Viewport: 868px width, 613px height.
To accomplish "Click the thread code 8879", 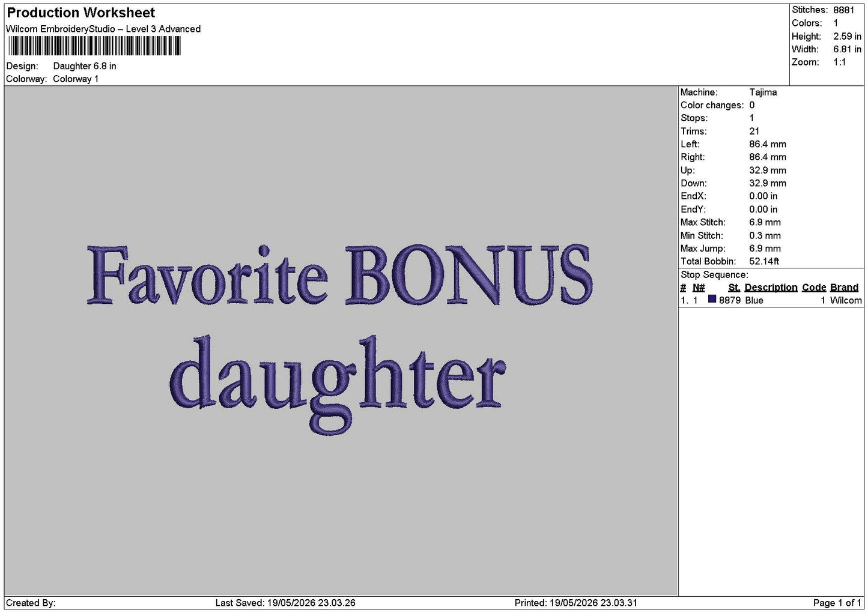I will (x=730, y=300).
